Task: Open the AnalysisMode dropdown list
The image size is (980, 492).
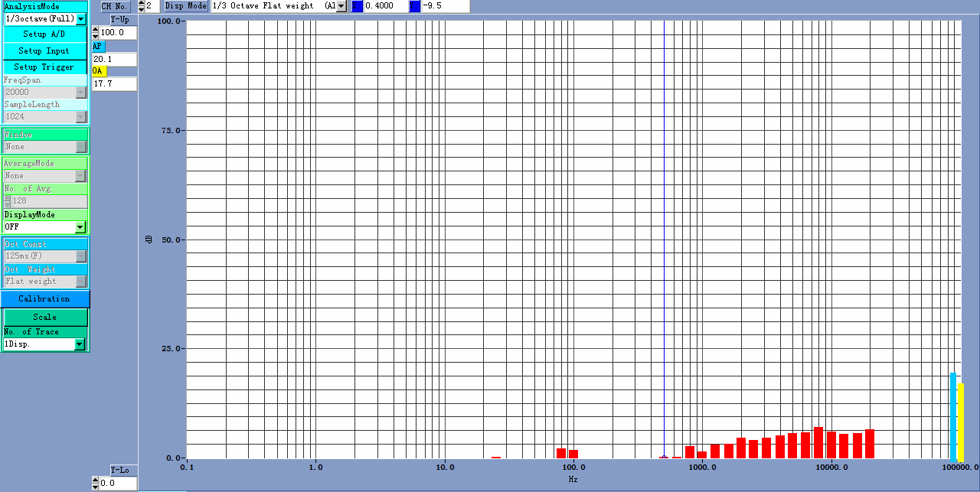Action: point(80,19)
